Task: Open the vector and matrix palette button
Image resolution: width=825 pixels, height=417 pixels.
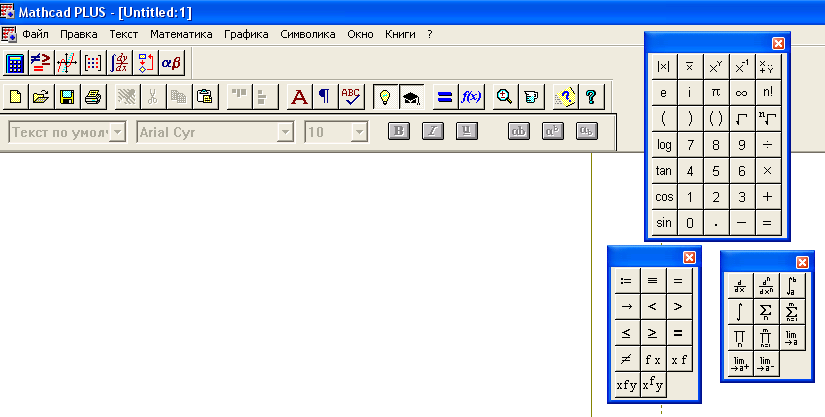Action: click(93, 63)
